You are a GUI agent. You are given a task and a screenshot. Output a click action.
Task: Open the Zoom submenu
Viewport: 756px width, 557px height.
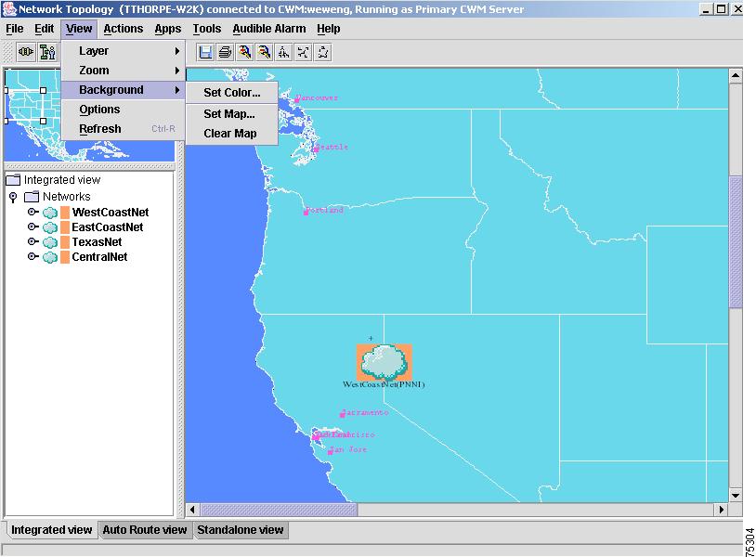point(123,71)
